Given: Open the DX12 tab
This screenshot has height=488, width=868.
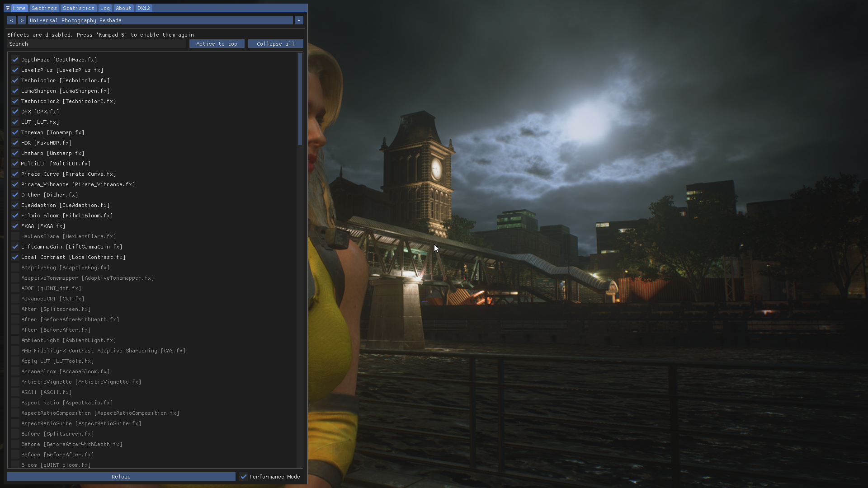Looking at the screenshot, I should point(144,8).
